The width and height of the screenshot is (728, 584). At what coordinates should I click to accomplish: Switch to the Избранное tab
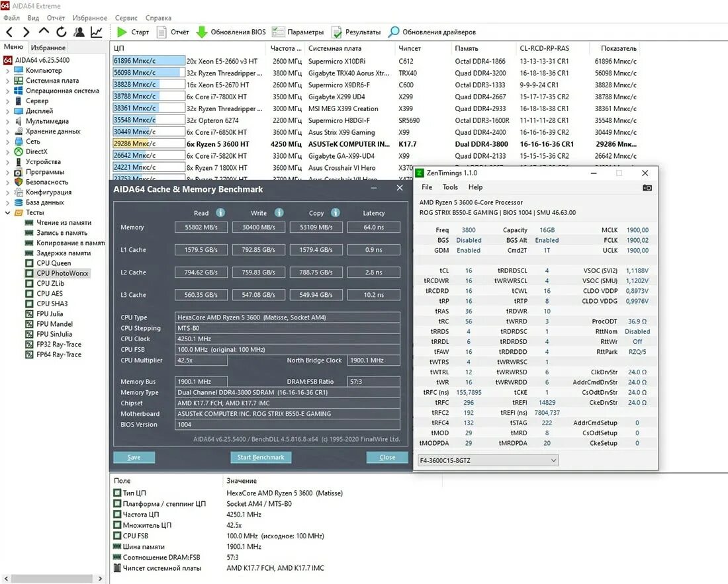click(48, 48)
